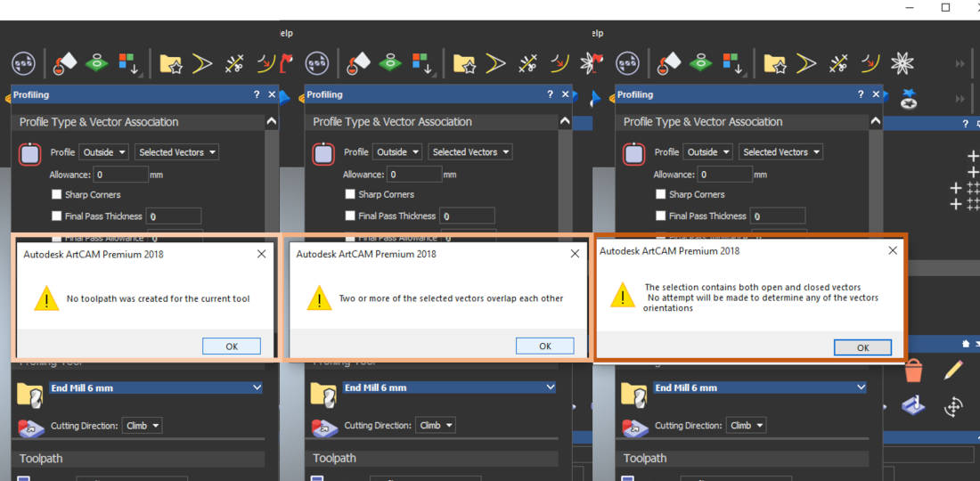Click the Final Pass Thickness value field above the 'No toolpath' warning
The image size is (980, 481).
click(x=174, y=216)
